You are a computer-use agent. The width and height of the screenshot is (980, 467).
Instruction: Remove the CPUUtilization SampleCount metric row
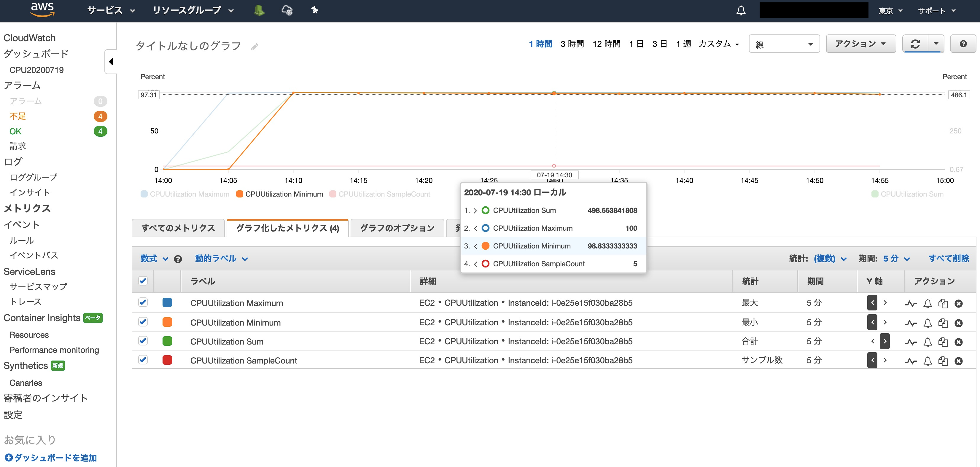coord(959,361)
